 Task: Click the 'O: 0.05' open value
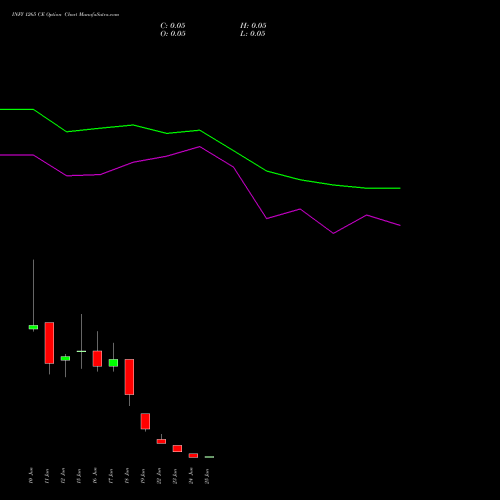[173, 34]
